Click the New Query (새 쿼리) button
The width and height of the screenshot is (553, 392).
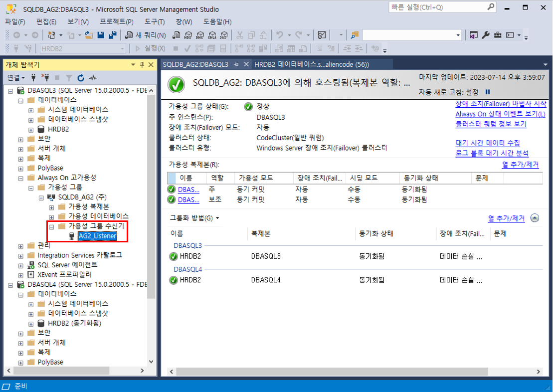pos(146,35)
